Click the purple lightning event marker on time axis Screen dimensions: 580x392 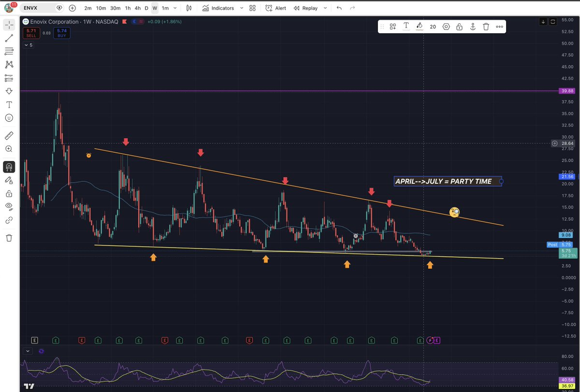431,340
